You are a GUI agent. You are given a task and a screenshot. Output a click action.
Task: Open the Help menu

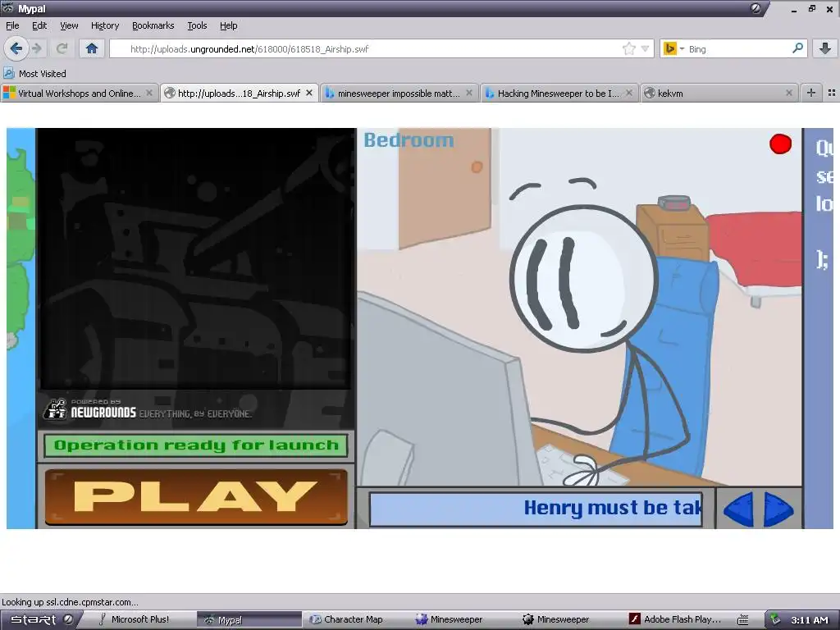pos(228,25)
